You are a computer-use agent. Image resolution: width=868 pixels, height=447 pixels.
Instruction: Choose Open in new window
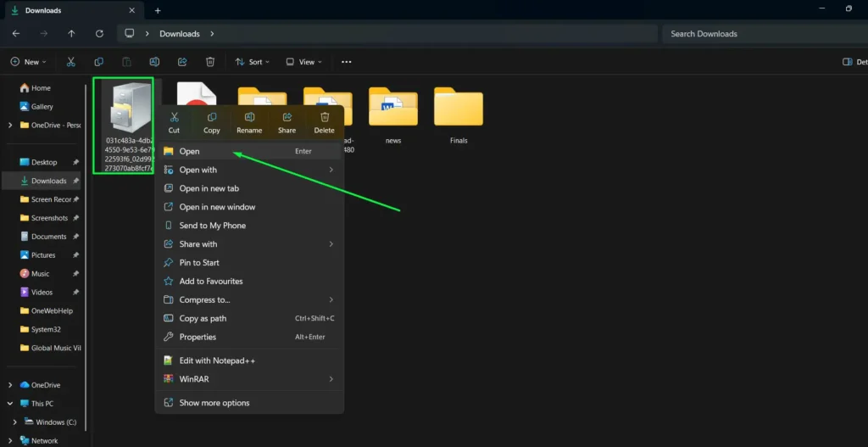click(x=249, y=207)
